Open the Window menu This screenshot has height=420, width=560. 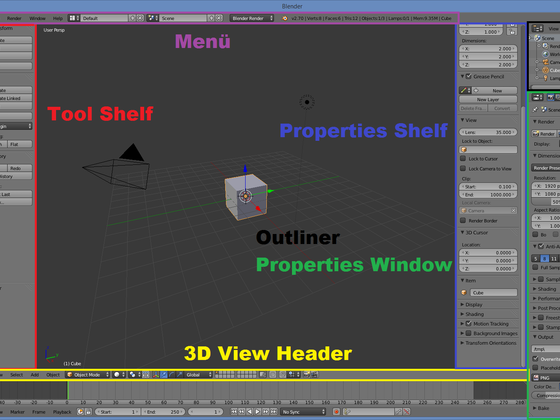tap(37, 18)
